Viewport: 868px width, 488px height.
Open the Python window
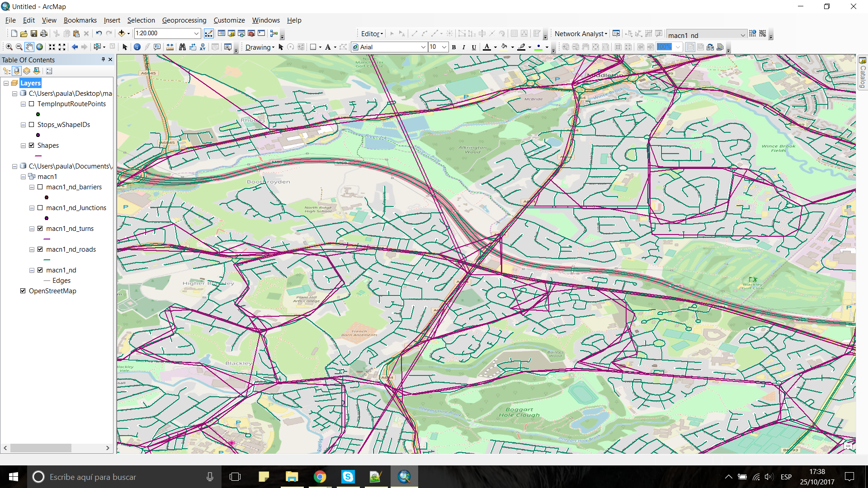point(261,33)
